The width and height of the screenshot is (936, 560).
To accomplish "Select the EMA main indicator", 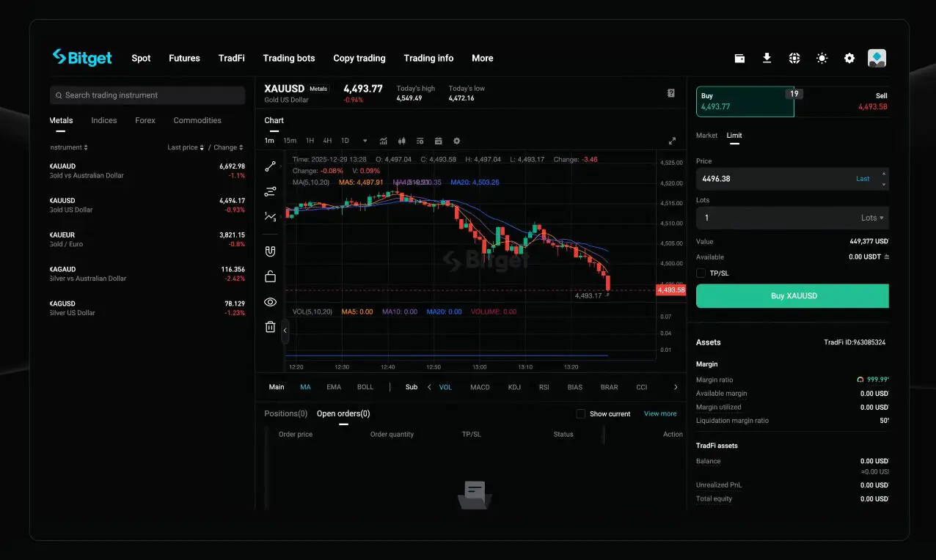I will 334,387.
